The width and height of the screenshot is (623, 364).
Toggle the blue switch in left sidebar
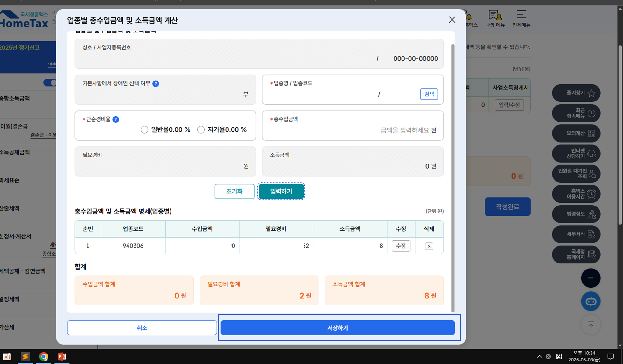click(50, 83)
